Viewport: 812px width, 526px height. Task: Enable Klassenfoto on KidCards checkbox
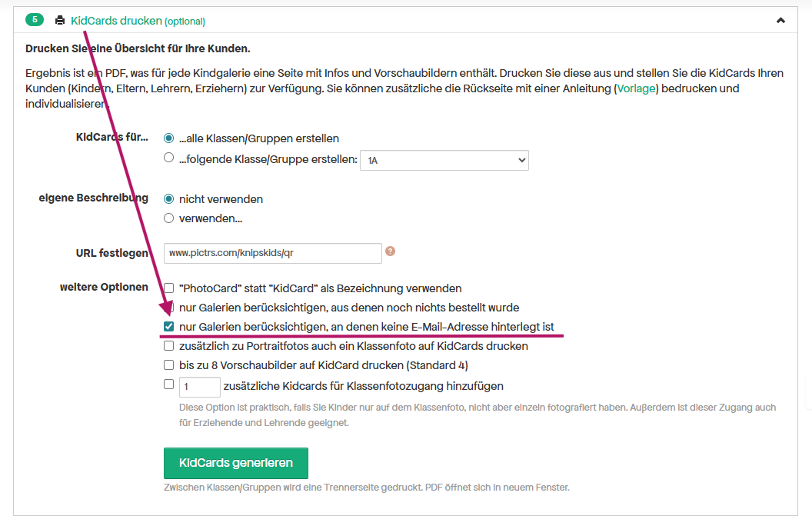(169, 346)
